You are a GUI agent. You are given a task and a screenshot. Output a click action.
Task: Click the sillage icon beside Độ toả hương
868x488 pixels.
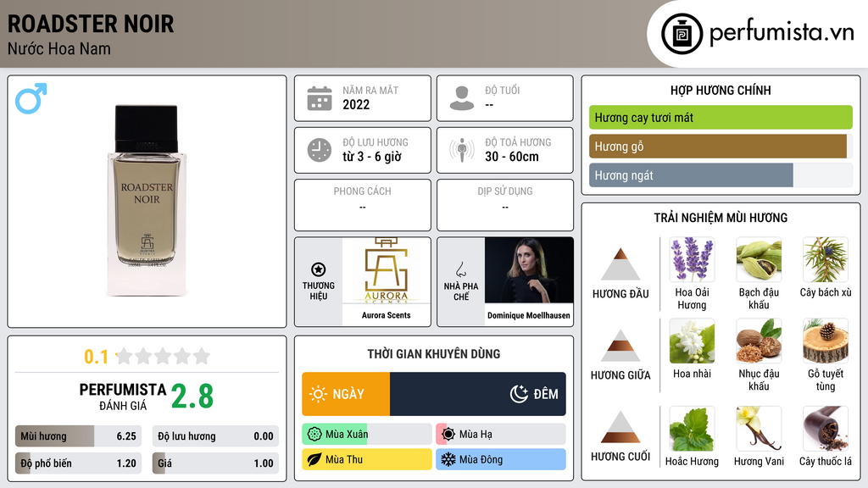462,150
